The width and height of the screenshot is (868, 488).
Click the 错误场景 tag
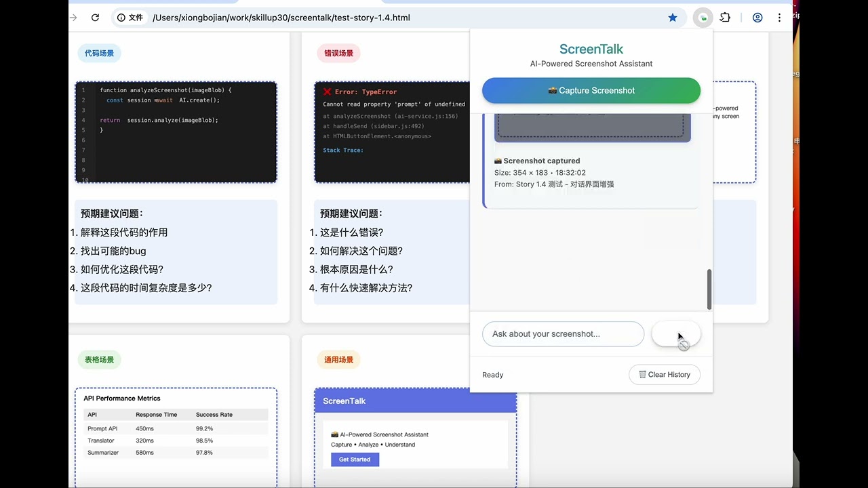coord(338,53)
